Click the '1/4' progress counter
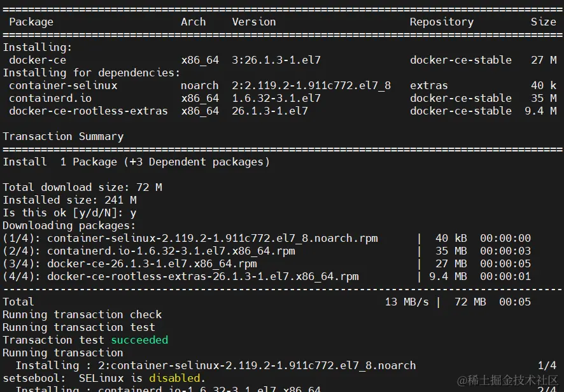The width and height of the screenshot is (564, 392). pos(547,366)
